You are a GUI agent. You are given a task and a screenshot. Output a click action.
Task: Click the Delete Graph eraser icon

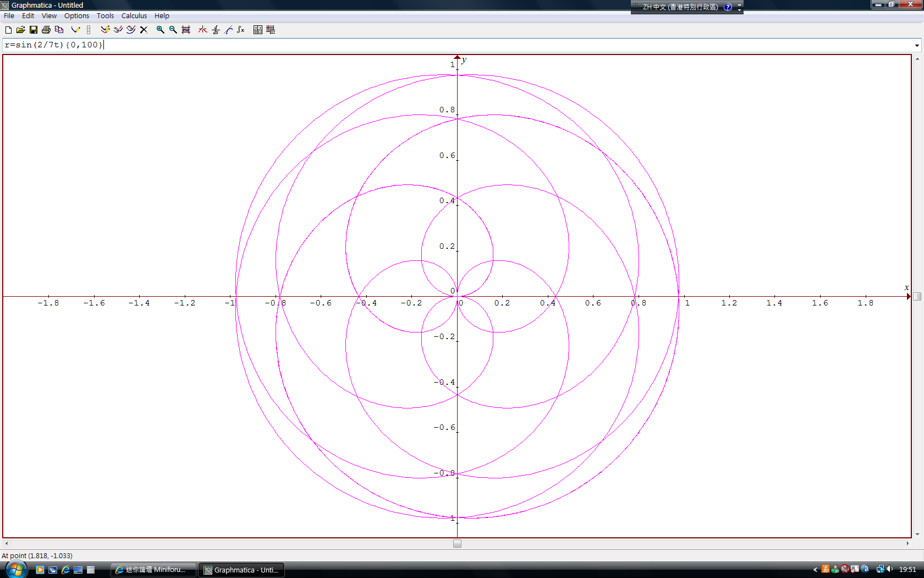click(x=131, y=30)
